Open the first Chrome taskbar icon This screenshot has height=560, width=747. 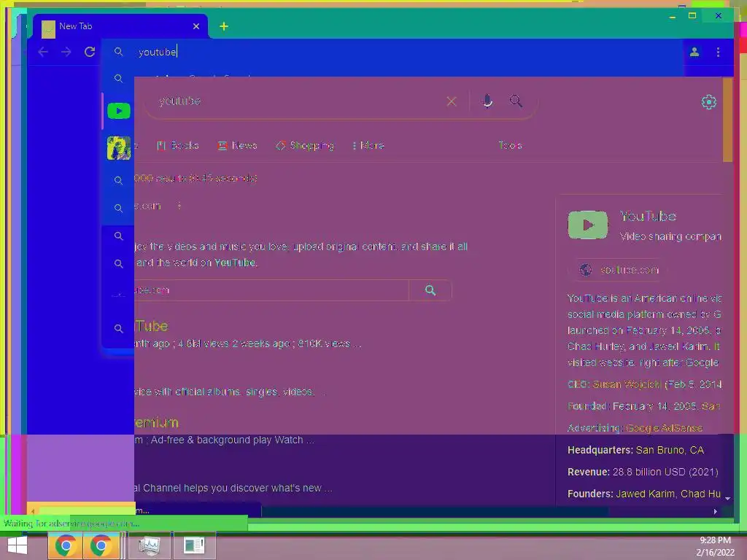pyautogui.click(x=66, y=545)
